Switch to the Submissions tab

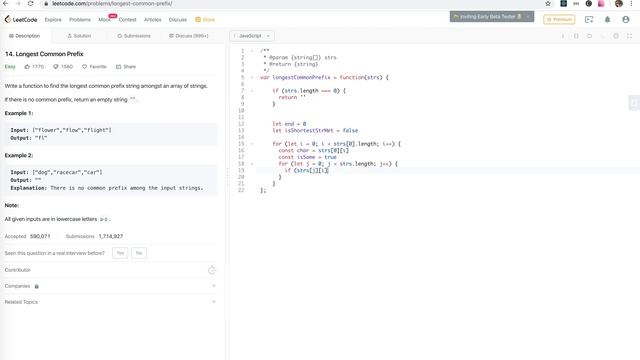click(x=134, y=36)
